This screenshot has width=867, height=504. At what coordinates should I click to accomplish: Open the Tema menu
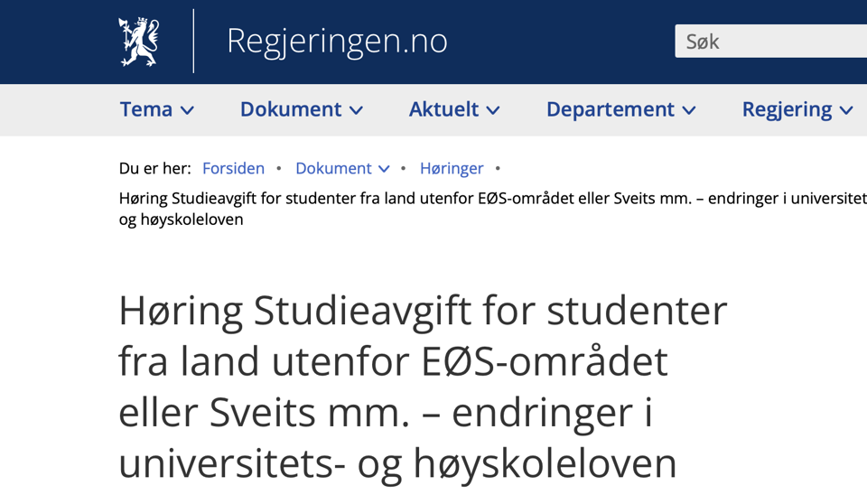coord(146,109)
